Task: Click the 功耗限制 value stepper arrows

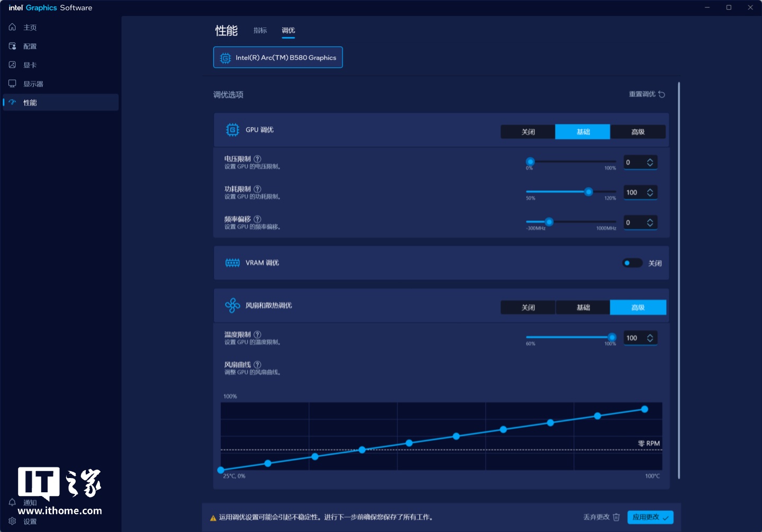Action: point(650,193)
